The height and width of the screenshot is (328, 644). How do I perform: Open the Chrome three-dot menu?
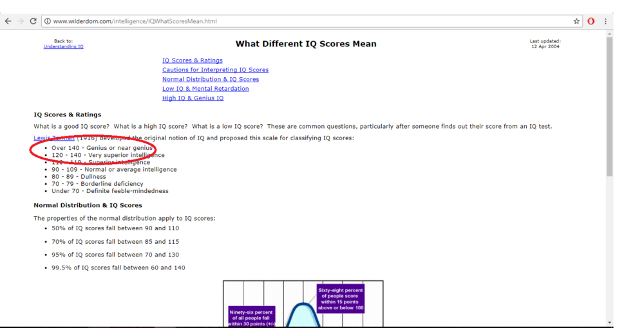click(x=605, y=21)
